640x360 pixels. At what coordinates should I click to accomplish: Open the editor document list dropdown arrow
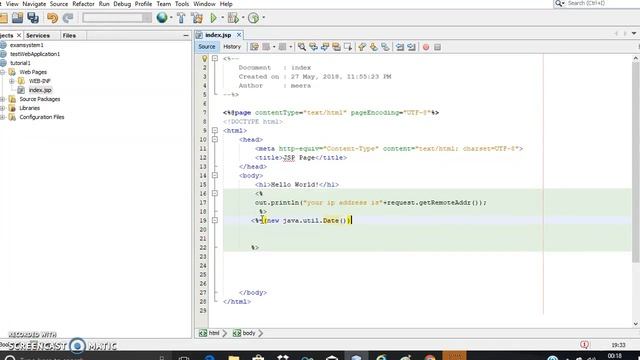[x=634, y=33]
